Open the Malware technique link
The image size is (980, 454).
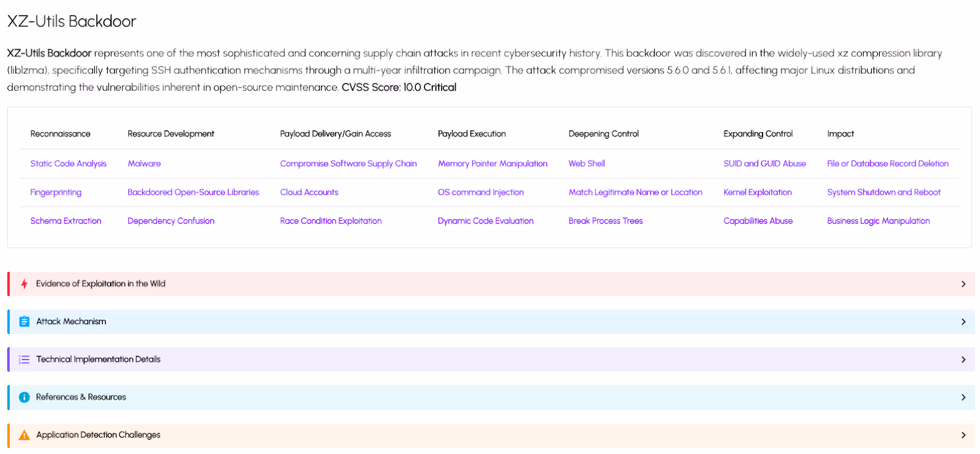144,164
